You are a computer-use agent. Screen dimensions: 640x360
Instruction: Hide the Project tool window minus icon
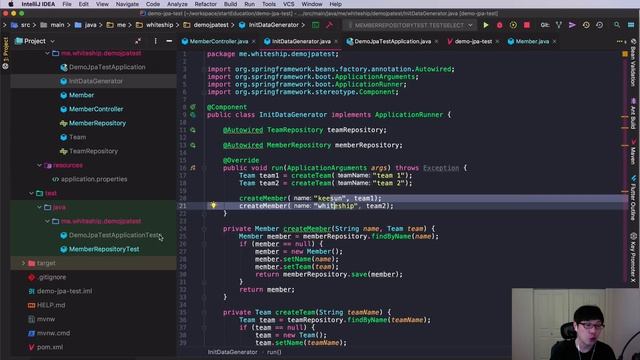click(x=169, y=41)
